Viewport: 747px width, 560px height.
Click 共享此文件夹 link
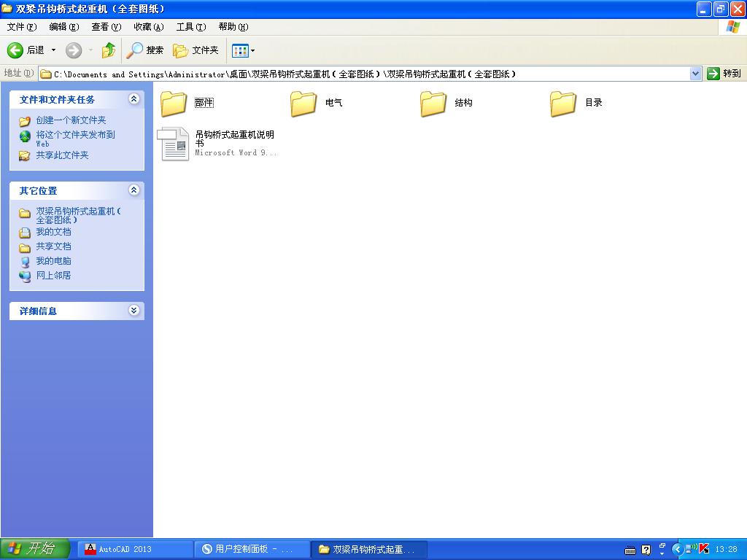coord(63,155)
